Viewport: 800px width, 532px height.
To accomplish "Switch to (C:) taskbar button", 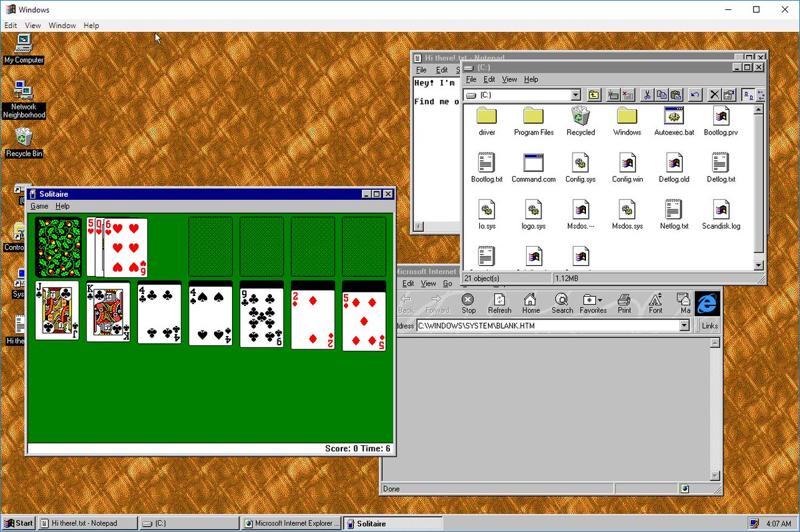I will pos(189,523).
